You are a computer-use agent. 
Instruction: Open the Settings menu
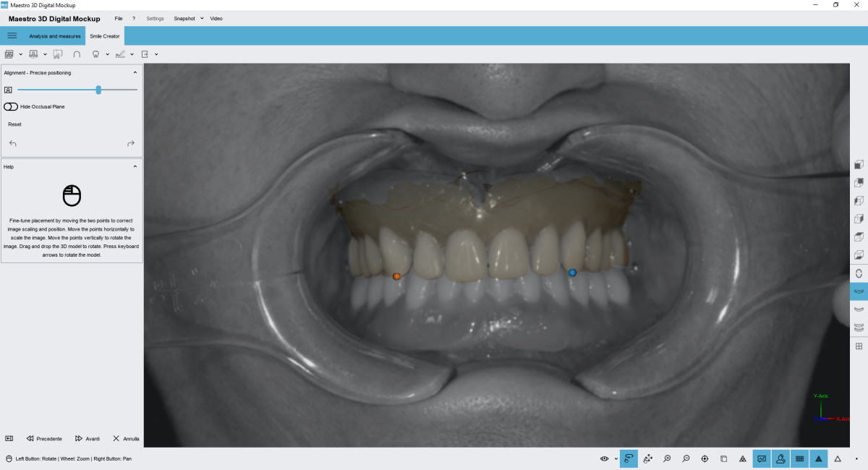155,18
